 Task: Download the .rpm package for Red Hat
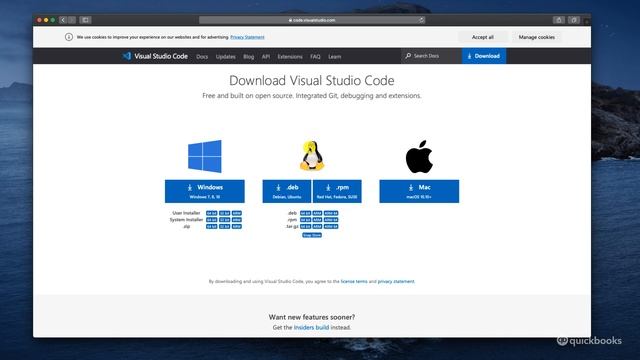[337, 191]
